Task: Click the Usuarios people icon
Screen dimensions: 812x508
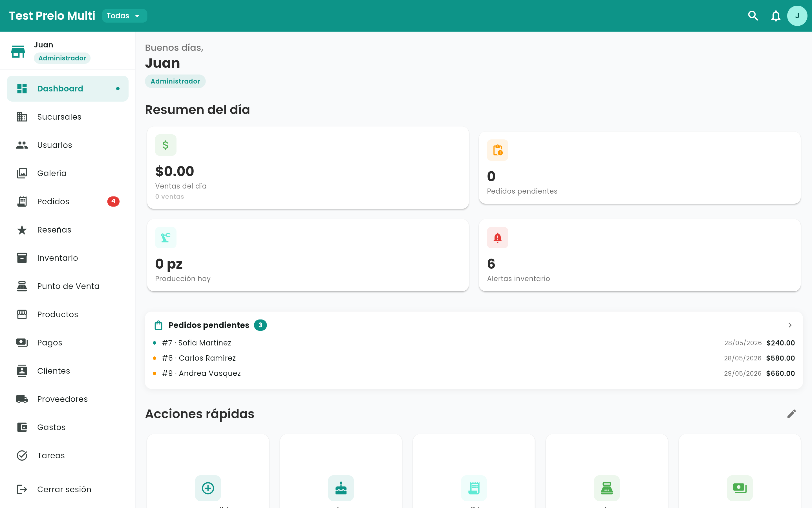Action: pyautogui.click(x=22, y=145)
